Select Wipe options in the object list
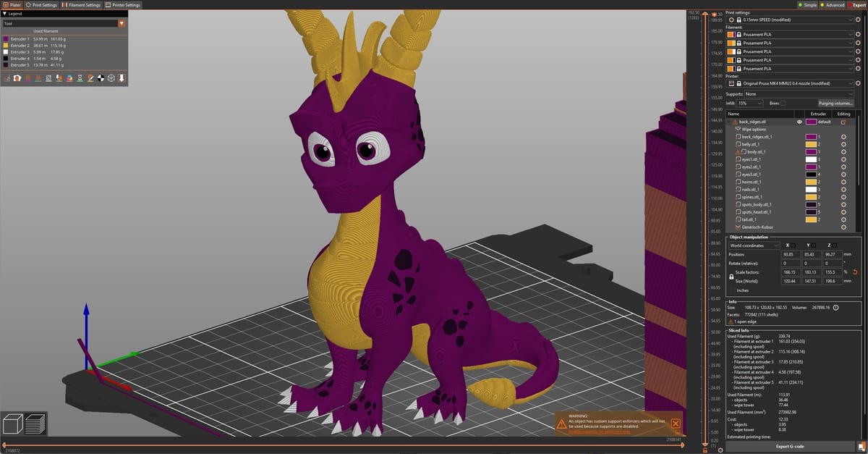The image size is (868, 454). 754,129
